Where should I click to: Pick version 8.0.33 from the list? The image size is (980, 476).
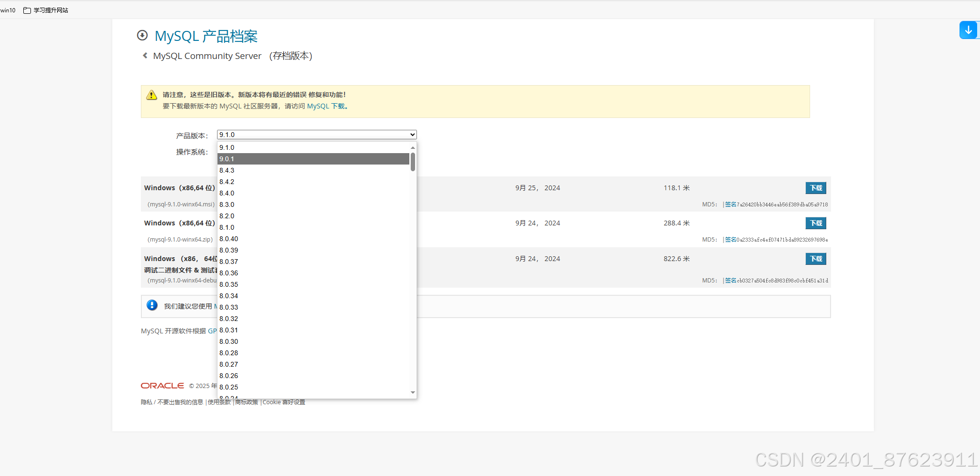coord(314,307)
